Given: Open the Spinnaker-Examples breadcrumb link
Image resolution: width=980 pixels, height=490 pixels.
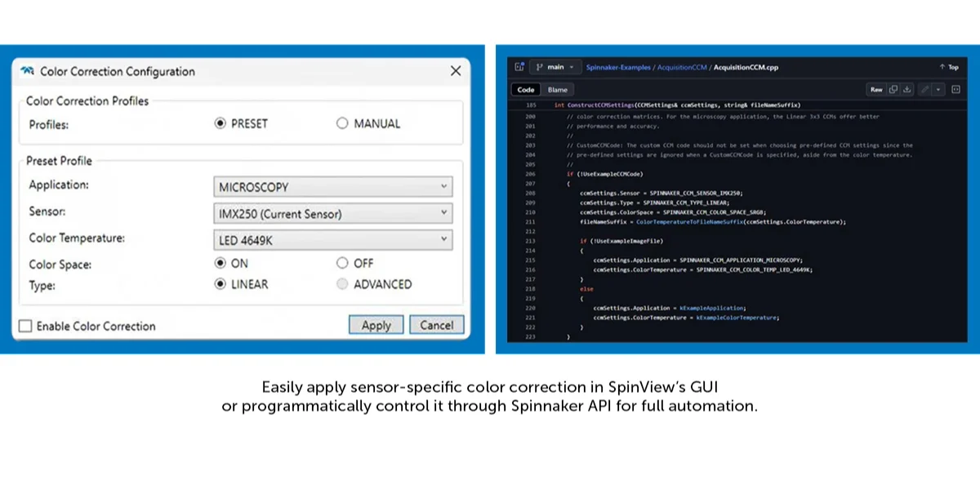Looking at the screenshot, I should point(618,67).
